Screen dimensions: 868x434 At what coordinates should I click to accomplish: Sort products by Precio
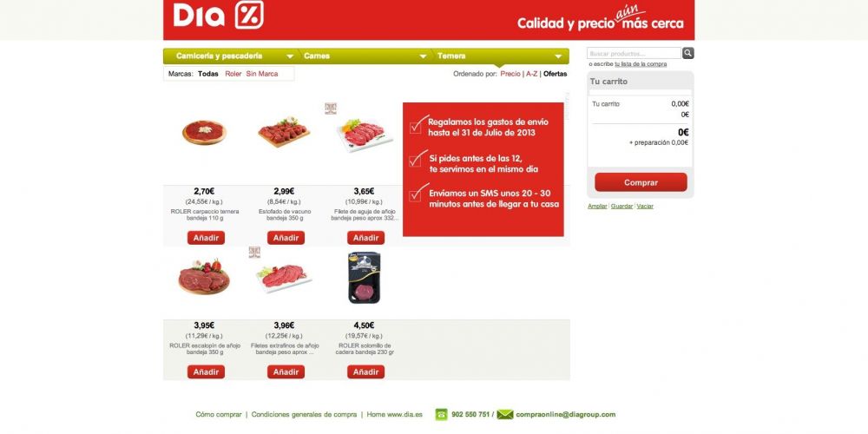point(510,74)
